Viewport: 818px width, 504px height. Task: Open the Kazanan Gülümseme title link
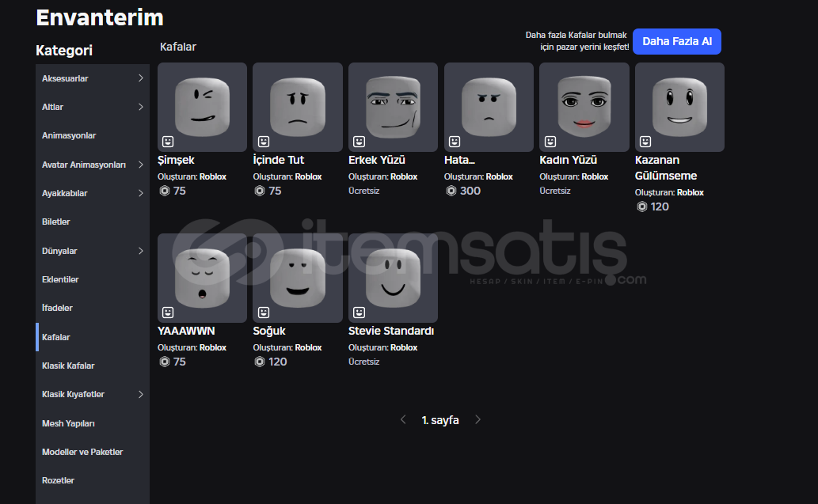tap(666, 168)
